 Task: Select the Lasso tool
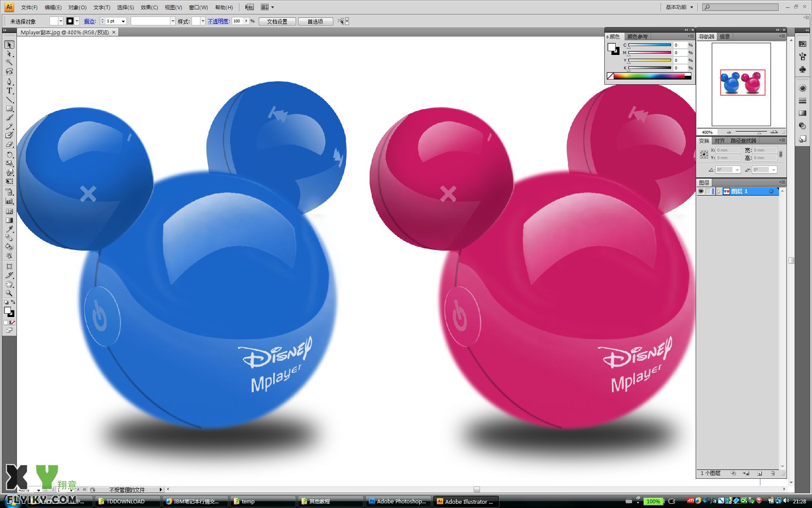pos(9,72)
